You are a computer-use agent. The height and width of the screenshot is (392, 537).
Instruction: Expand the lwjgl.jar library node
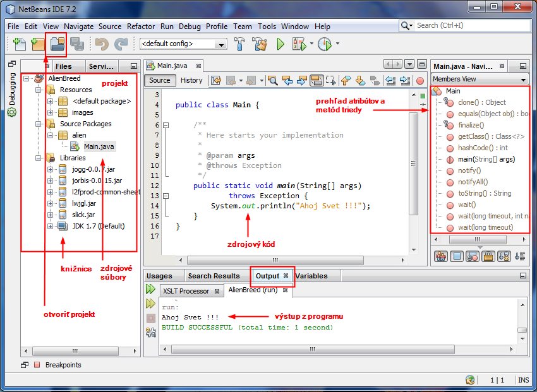[x=50, y=203]
